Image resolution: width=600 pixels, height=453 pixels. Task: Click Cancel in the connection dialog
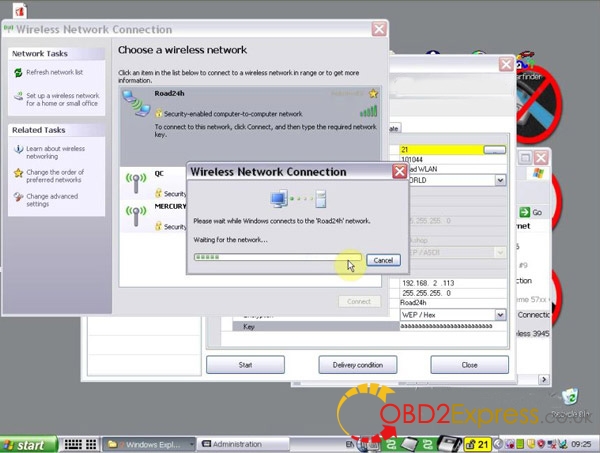point(382,260)
